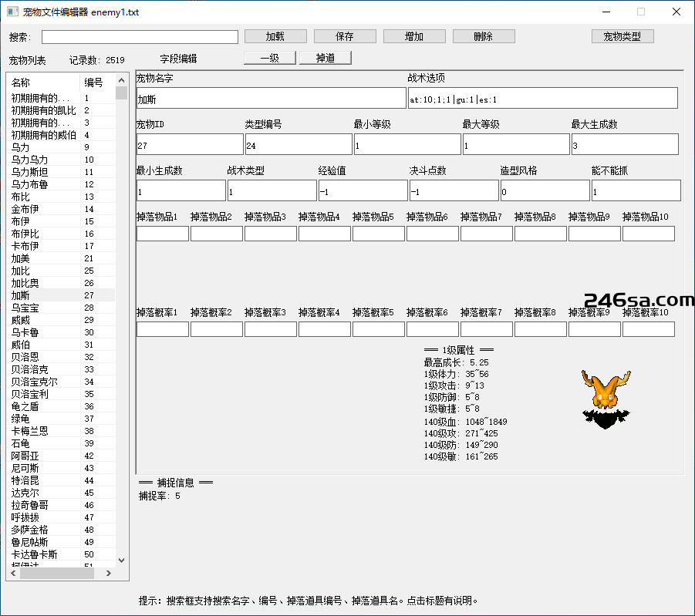
Task: Select pet 绿龟 in the list
Action: pyautogui.click(x=61, y=419)
